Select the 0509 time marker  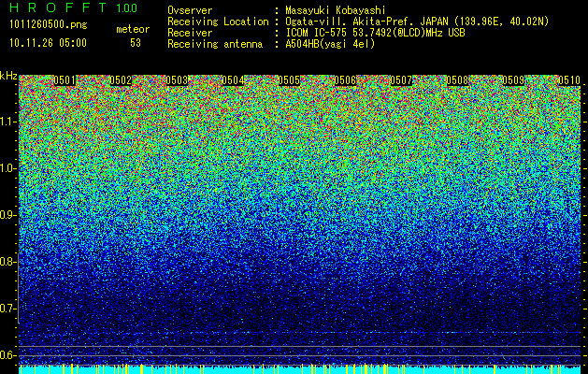[513, 80]
